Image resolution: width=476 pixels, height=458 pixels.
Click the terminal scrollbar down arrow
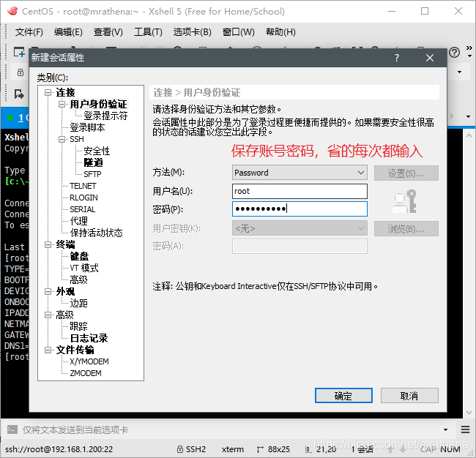469,413
